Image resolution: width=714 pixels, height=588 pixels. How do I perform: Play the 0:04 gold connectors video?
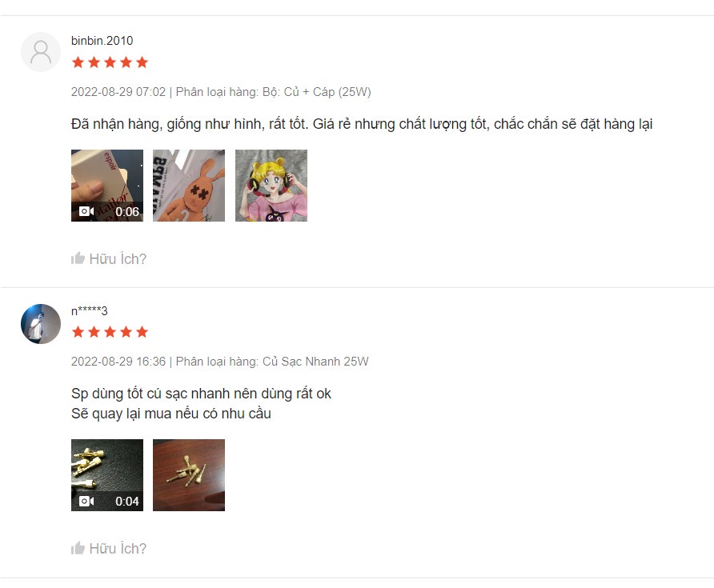107,475
